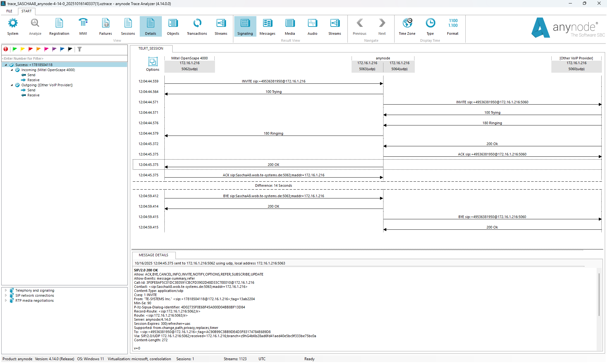Open the MWI view
Viewport: 607px width, 364px height.
pyautogui.click(x=83, y=27)
